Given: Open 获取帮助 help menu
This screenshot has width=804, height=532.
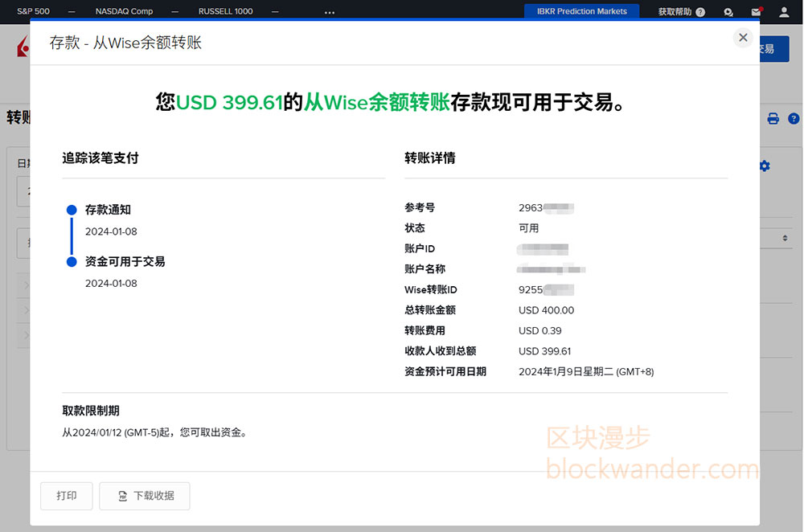Looking at the screenshot, I should [682, 12].
